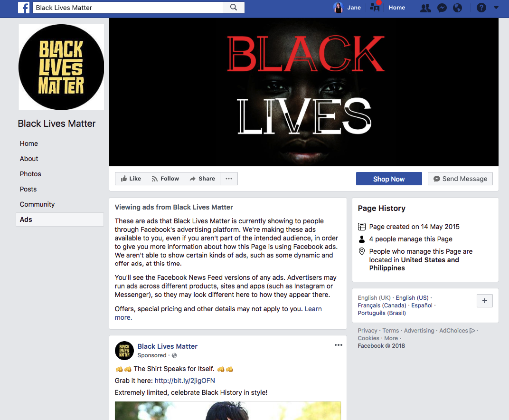The image size is (509, 420).
Task: Open the Terms footer link
Action: (390, 330)
